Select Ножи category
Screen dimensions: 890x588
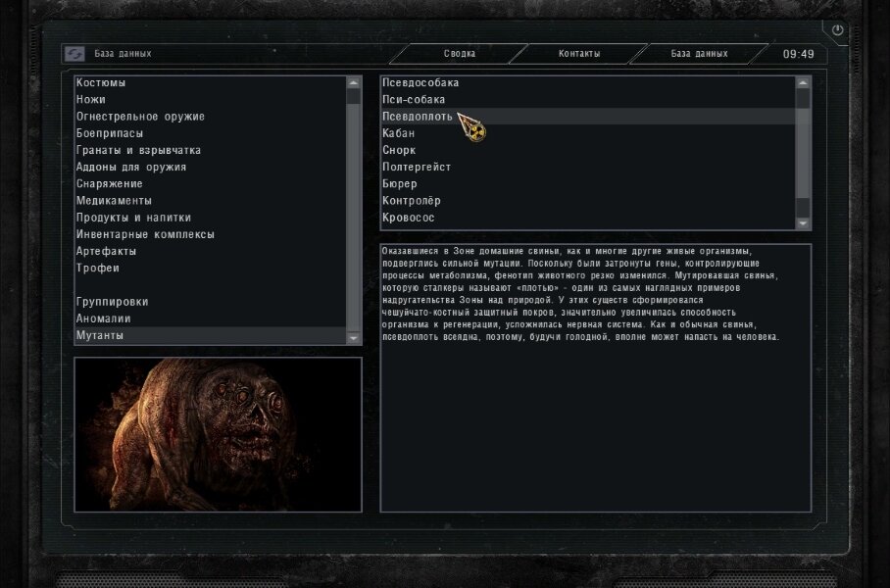tap(210, 99)
